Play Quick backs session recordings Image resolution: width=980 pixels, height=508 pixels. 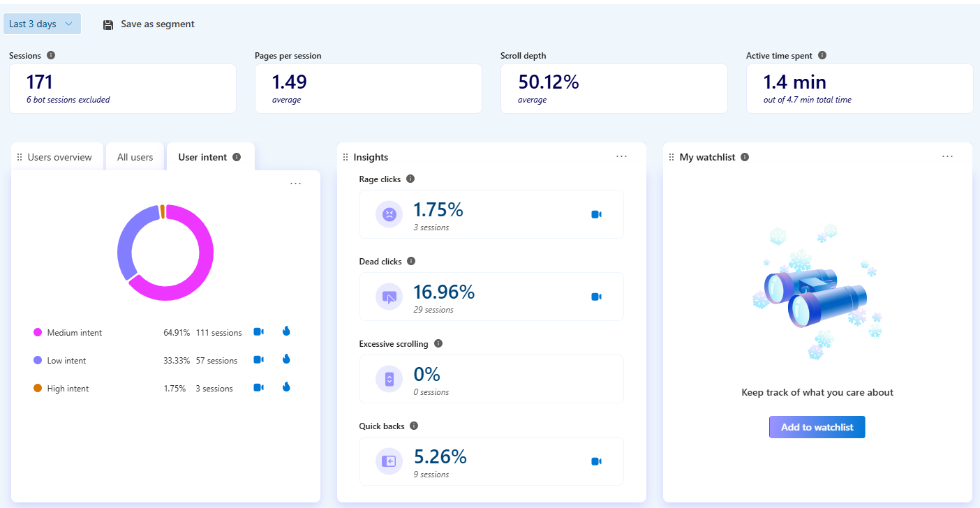point(596,461)
